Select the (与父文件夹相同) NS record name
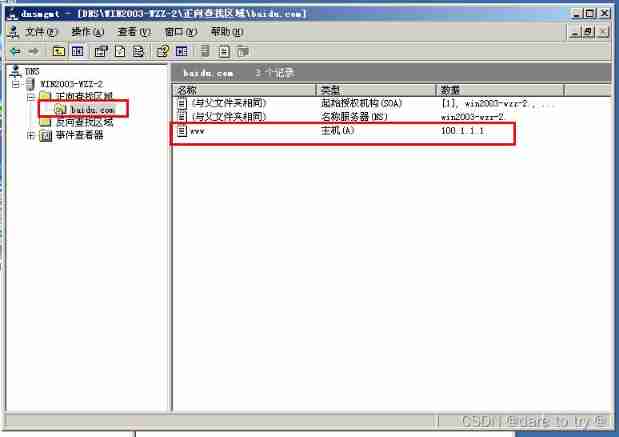 pyautogui.click(x=229, y=117)
